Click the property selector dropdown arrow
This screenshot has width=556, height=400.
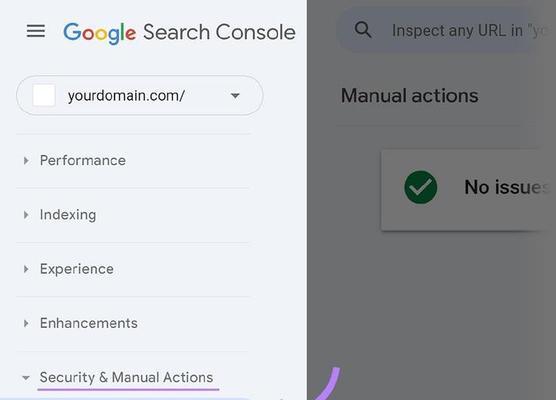pos(235,96)
